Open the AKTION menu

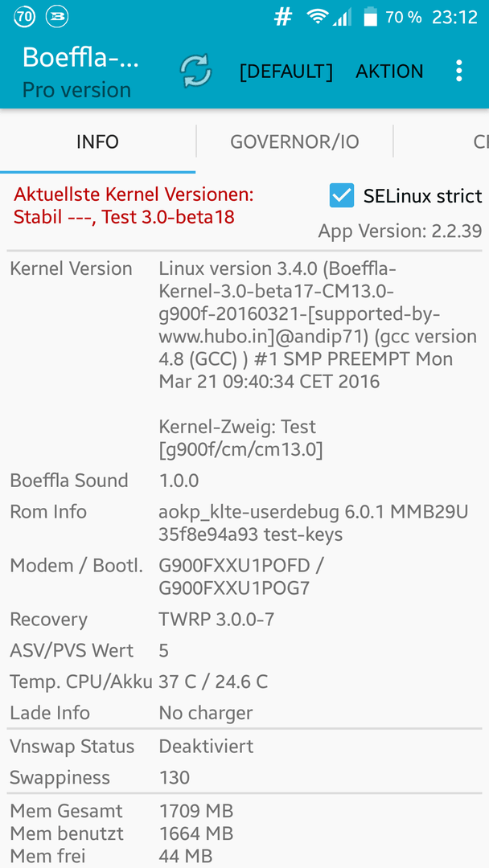click(389, 71)
